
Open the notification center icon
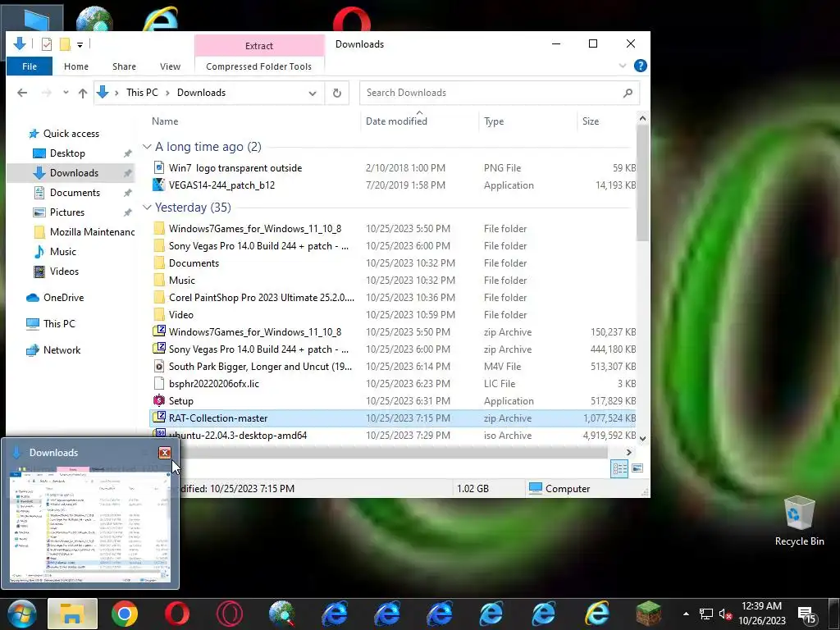pyautogui.click(x=806, y=615)
